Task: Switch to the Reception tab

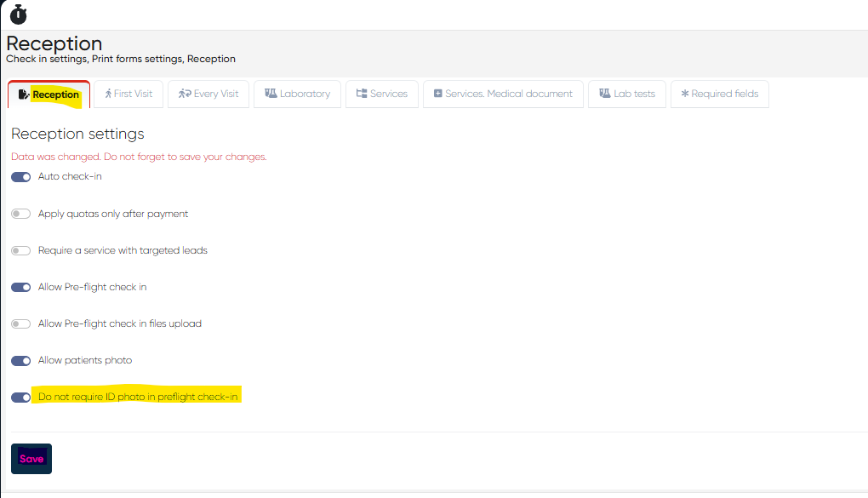Action: [49, 94]
